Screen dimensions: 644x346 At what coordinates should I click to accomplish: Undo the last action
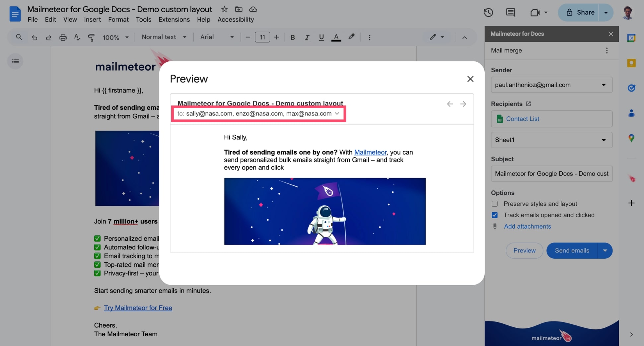34,37
